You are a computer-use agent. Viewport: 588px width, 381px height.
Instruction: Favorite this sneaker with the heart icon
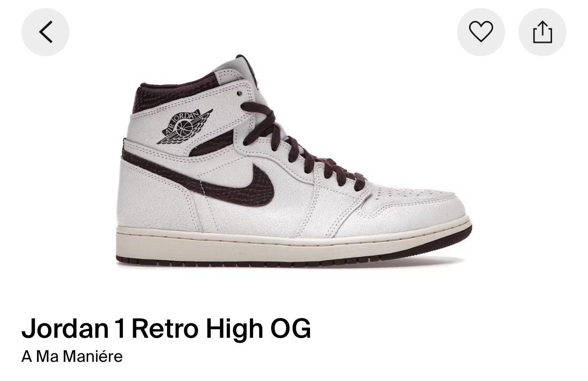pos(481,32)
